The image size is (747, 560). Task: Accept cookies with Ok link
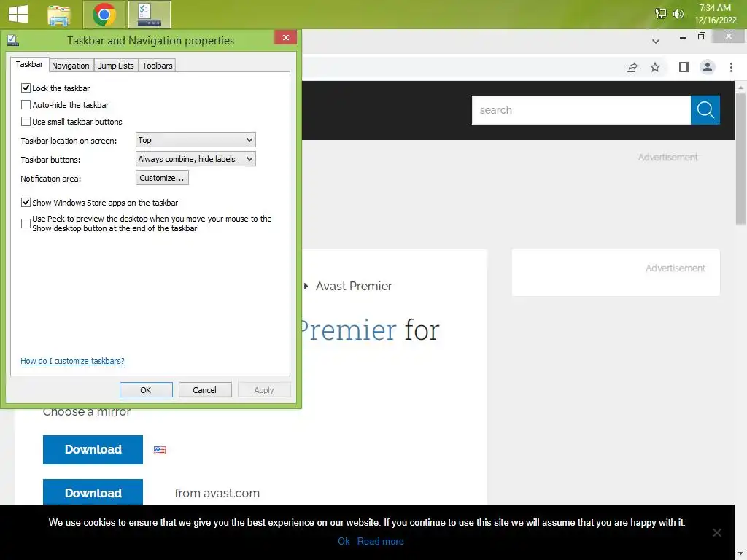(344, 542)
